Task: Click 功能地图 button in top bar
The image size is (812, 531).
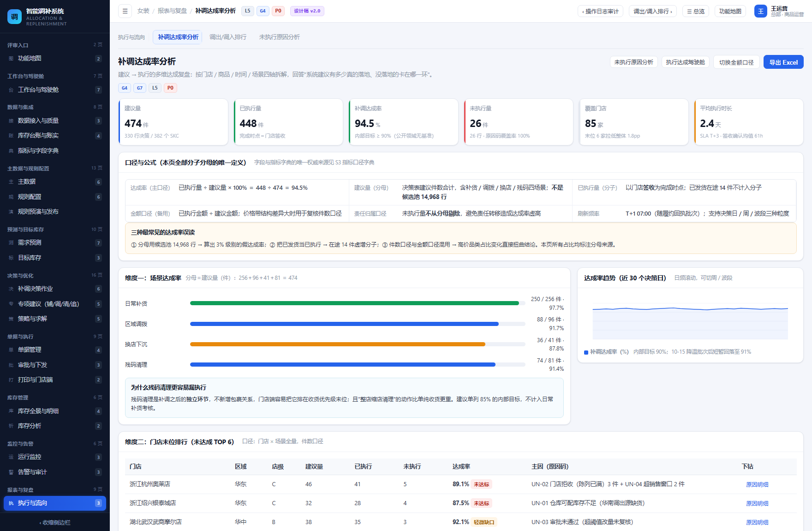Action: click(x=730, y=11)
